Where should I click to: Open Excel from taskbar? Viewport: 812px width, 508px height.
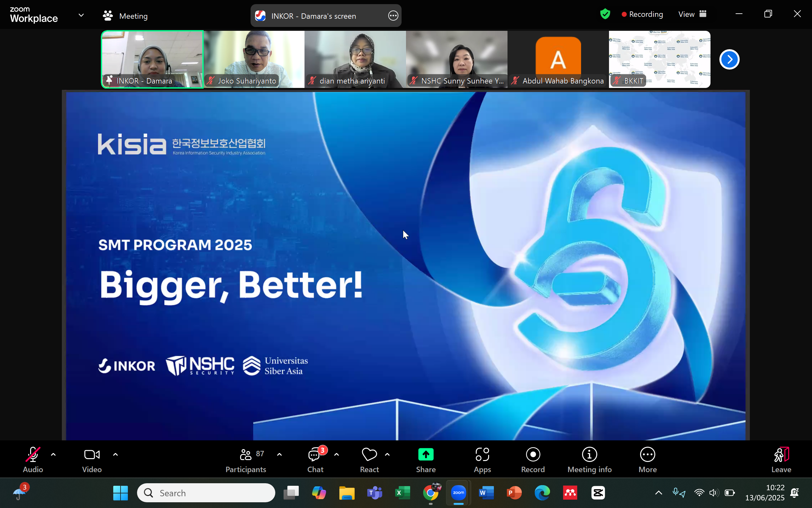pyautogui.click(x=402, y=493)
